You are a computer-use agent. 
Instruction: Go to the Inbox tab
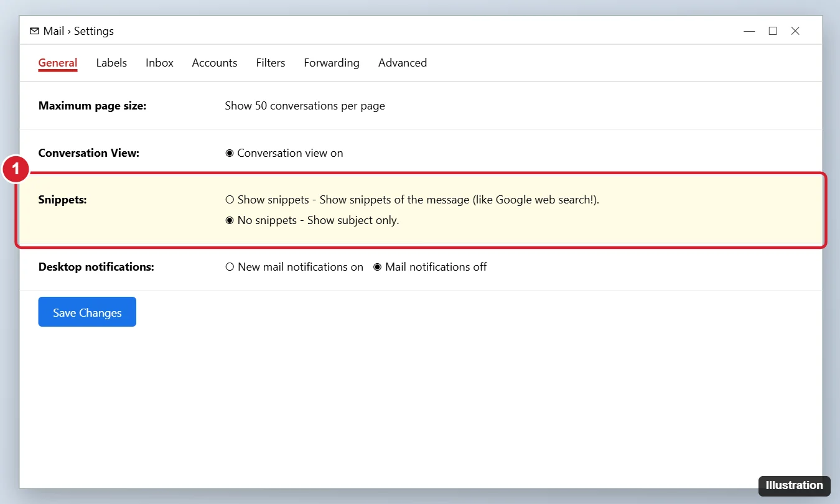pos(159,63)
